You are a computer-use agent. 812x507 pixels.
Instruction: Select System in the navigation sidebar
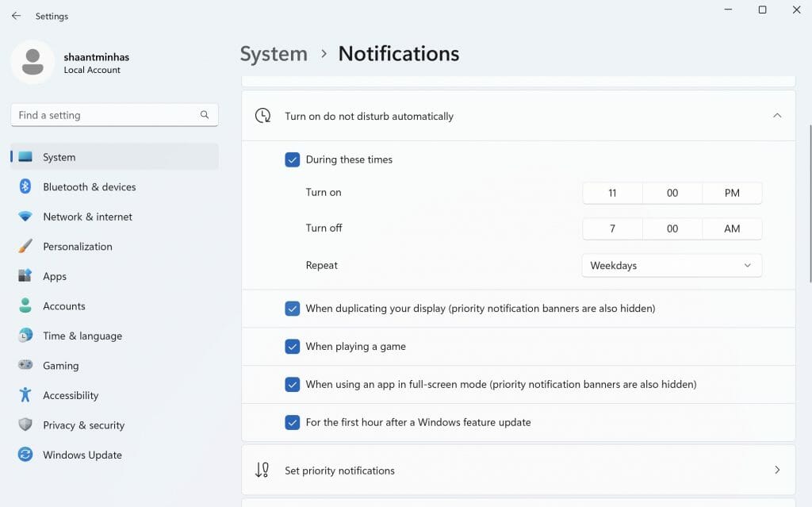pyautogui.click(x=59, y=157)
